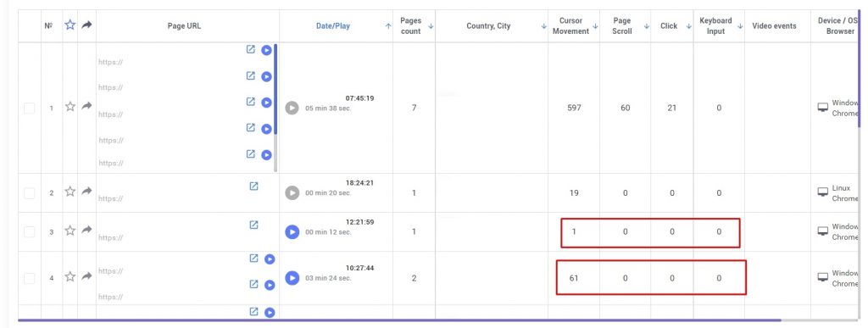This screenshot has width=868, height=328.
Task: Tick the checkbox for session row 3
Action: click(x=30, y=231)
